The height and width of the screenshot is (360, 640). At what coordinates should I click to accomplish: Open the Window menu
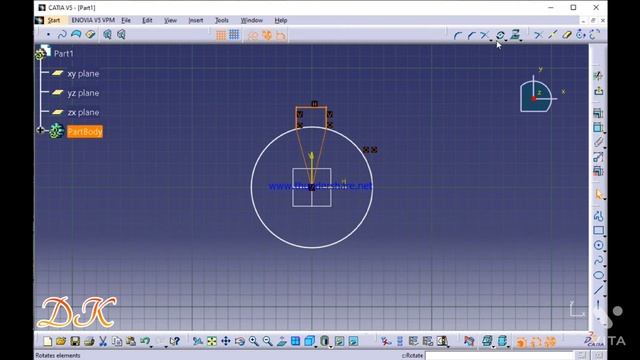[x=251, y=20]
